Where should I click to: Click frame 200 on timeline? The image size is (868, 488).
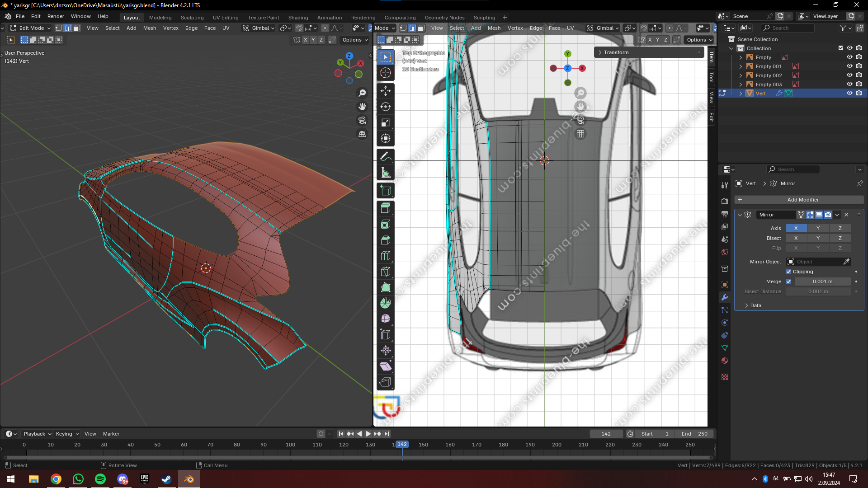pos(557,445)
